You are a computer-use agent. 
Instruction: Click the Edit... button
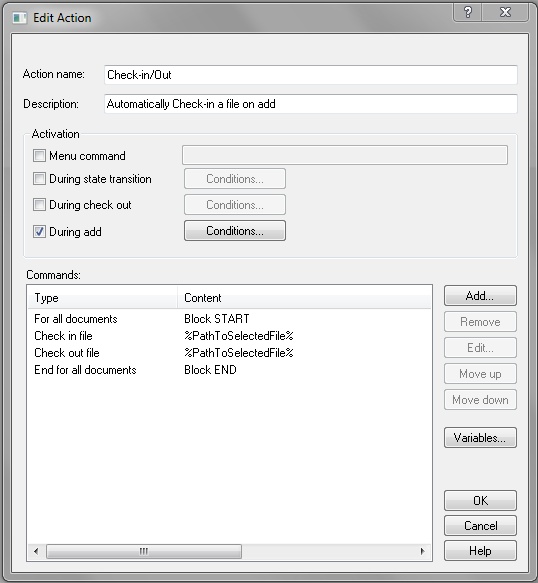tap(480, 348)
